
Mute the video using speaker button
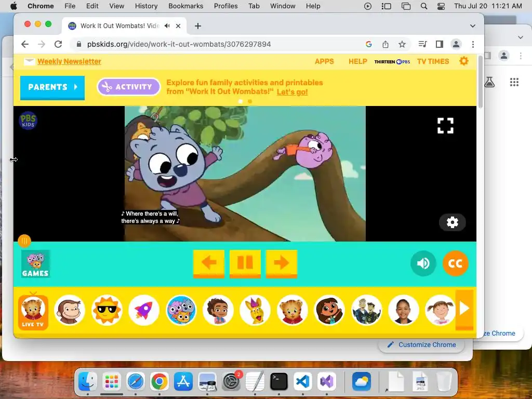423,263
